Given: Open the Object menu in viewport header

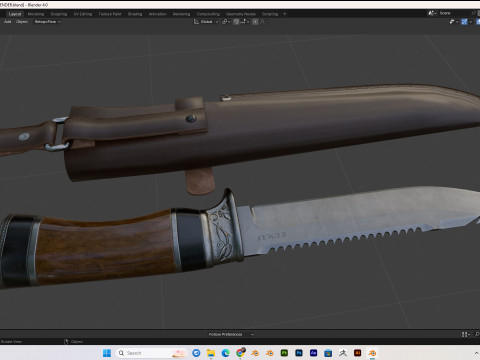Looking at the screenshot, I should [x=22, y=22].
